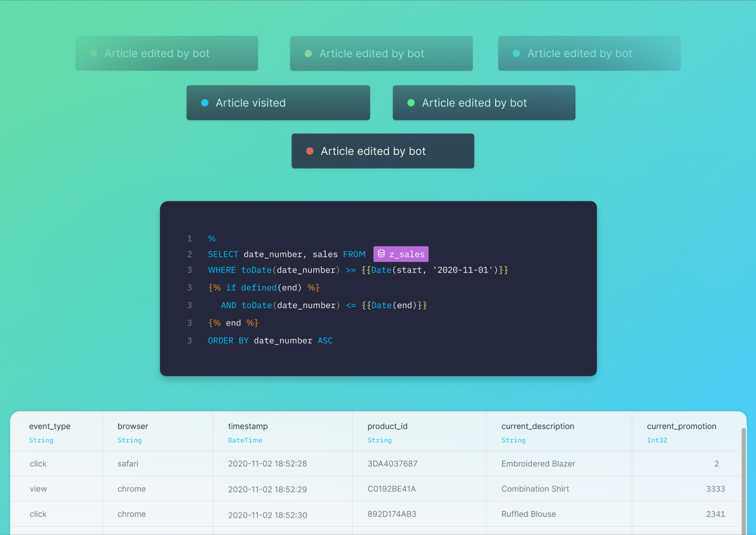Click the Int32 type label under current_promotion
Image resolution: width=756 pixels, height=535 pixels.
coord(657,440)
